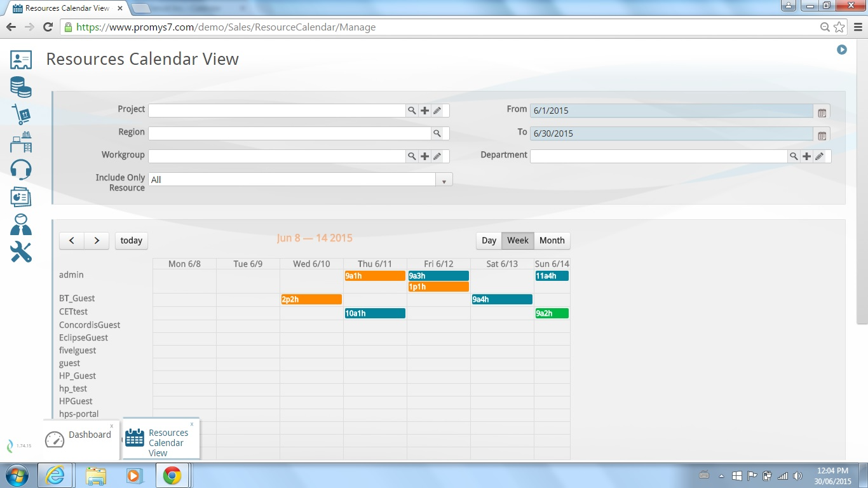The image size is (868, 488).
Task: Switch calendar to Month view
Action: [552, 241]
